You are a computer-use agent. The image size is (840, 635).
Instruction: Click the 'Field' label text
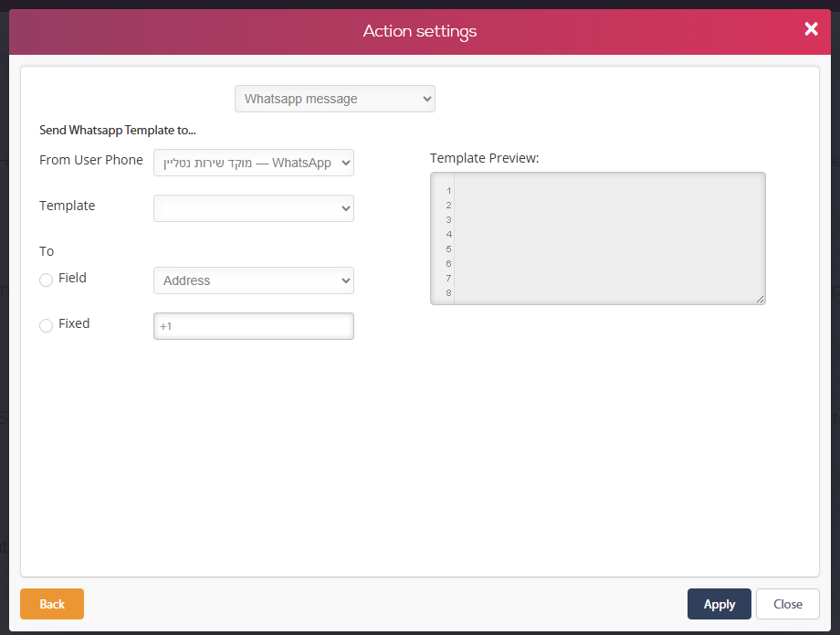tap(72, 278)
